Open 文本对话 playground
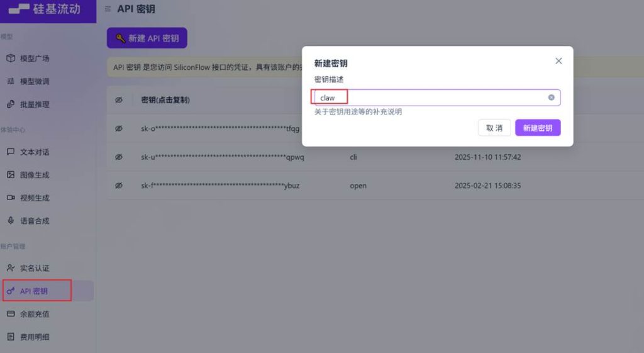The height and width of the screenshot is (353, 644). click(x=35, y=152)
